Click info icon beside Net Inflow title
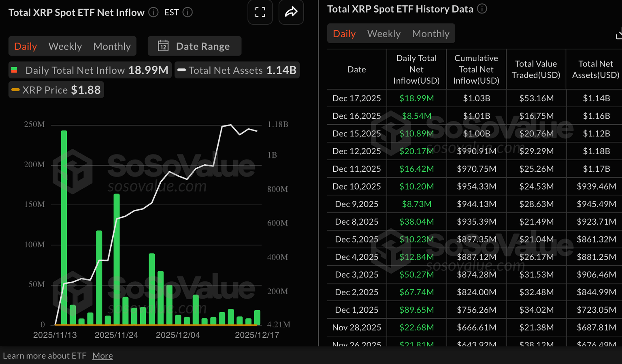Screen dimensions: 622x364 coord(153,12)
